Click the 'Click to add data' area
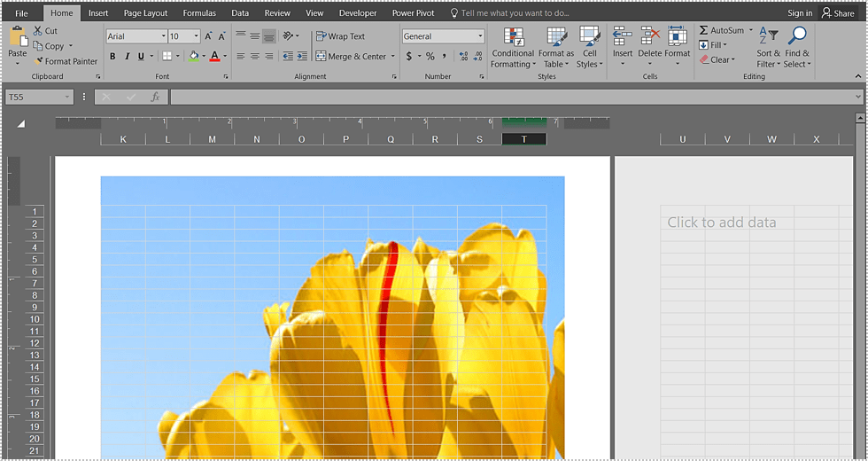 coord(721,223)
